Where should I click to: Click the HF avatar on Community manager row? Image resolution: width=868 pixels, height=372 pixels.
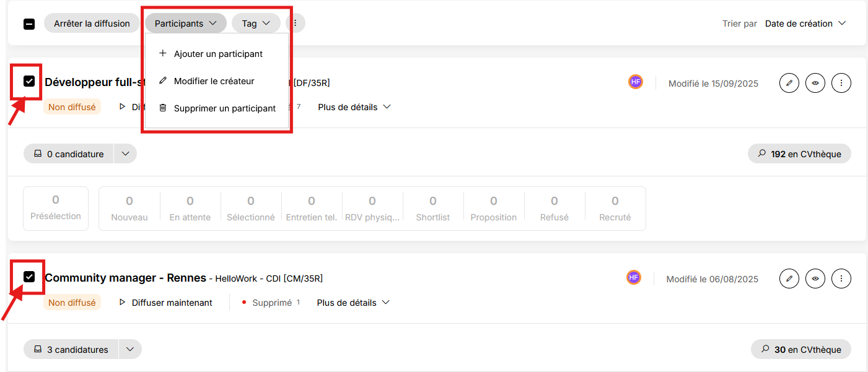coord(633,278)
